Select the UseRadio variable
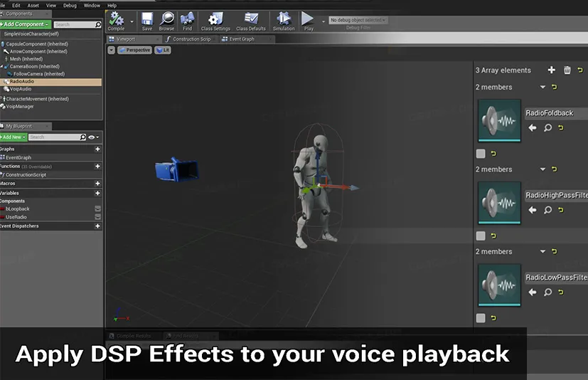The width and height of the screenshot is (588, 380). [x=16, y=218]
